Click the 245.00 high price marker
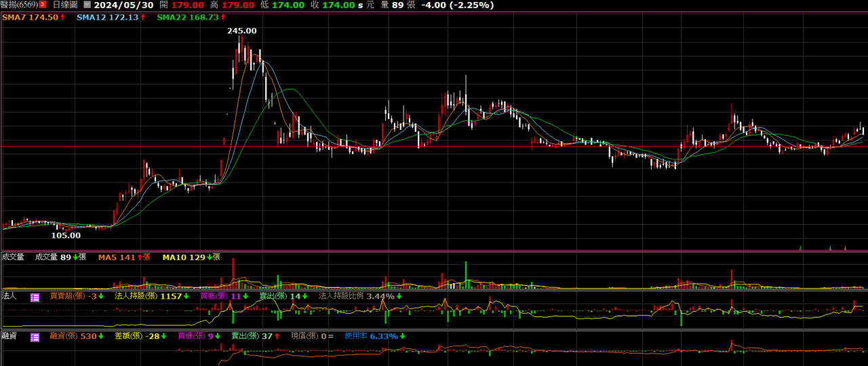This screenshot has height=366, width=868. pos(242,31)
